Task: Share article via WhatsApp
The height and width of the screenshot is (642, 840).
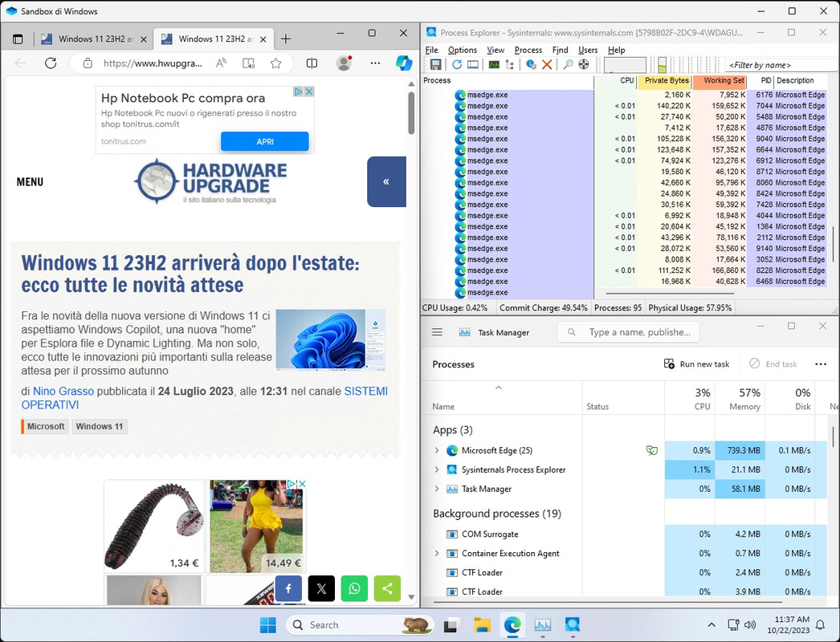Action: 354,588
